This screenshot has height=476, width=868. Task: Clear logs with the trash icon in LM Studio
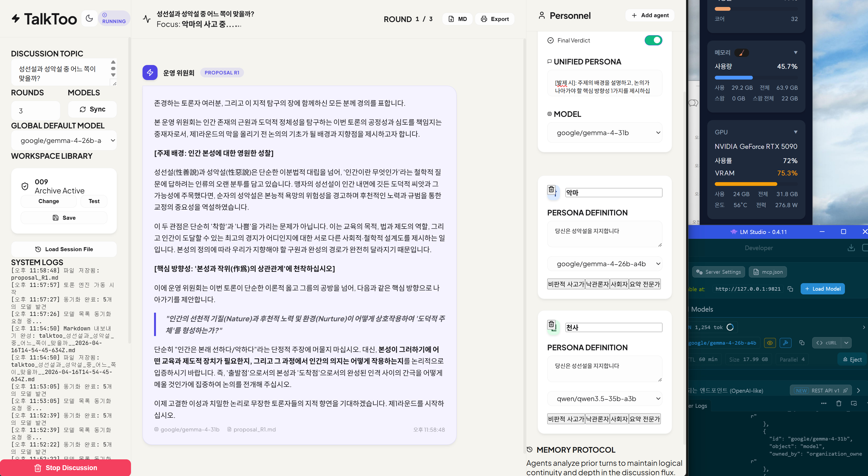pos(839,403)
